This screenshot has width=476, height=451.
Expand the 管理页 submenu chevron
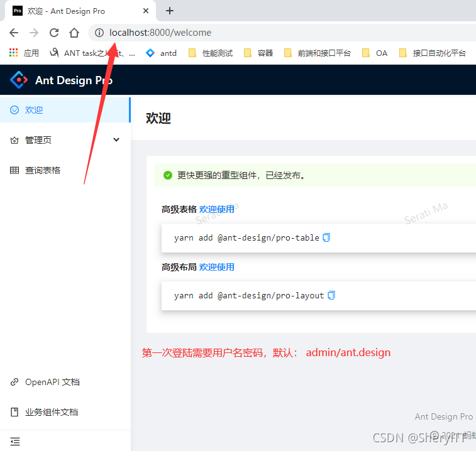(x=116, y=139)
